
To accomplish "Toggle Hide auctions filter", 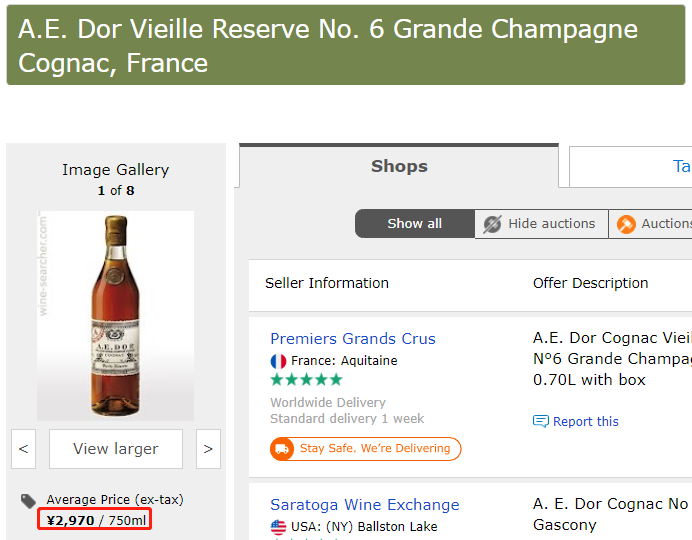I will tap(541, 224).
